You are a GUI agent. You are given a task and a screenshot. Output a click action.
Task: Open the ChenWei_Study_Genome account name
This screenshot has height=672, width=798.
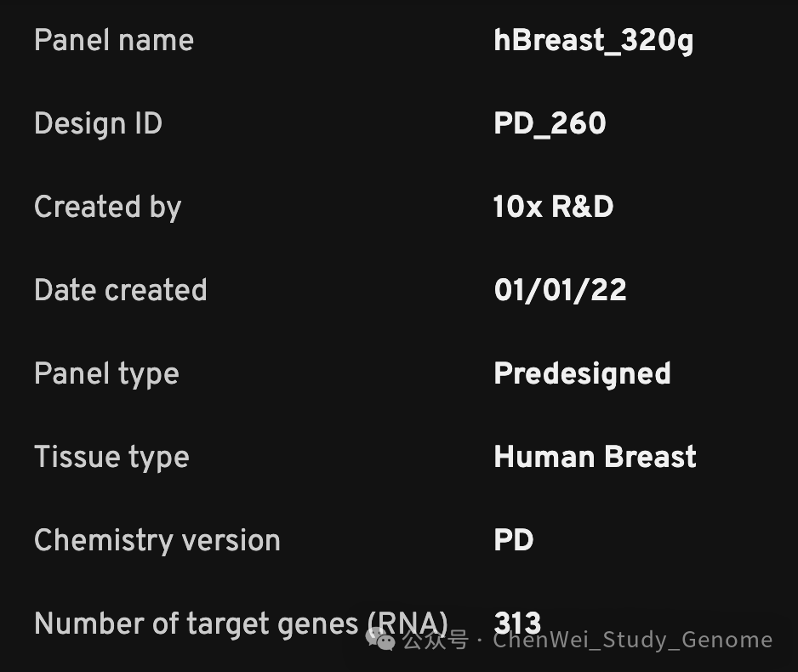[x=633, y=640]
